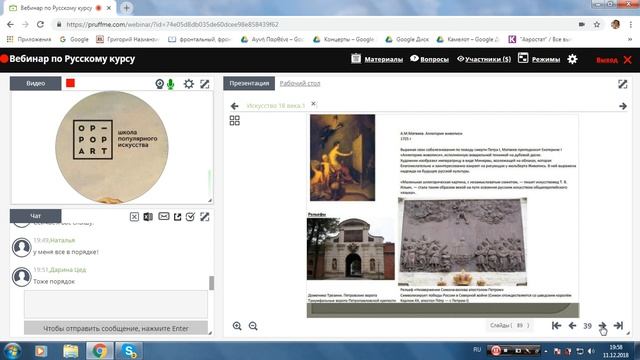Switch to Рабочий стол tab
640x360 pixels.
tap(300, 83)
